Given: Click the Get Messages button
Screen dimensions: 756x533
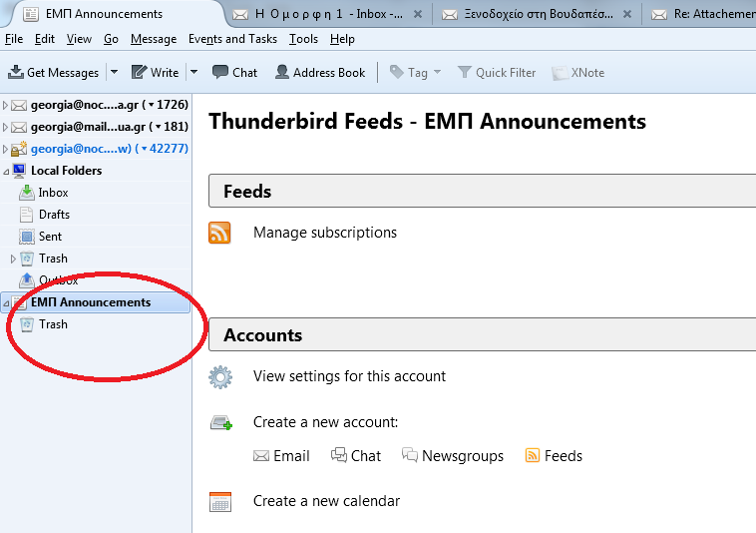Looking at the screenshot, I should (54, 72).
